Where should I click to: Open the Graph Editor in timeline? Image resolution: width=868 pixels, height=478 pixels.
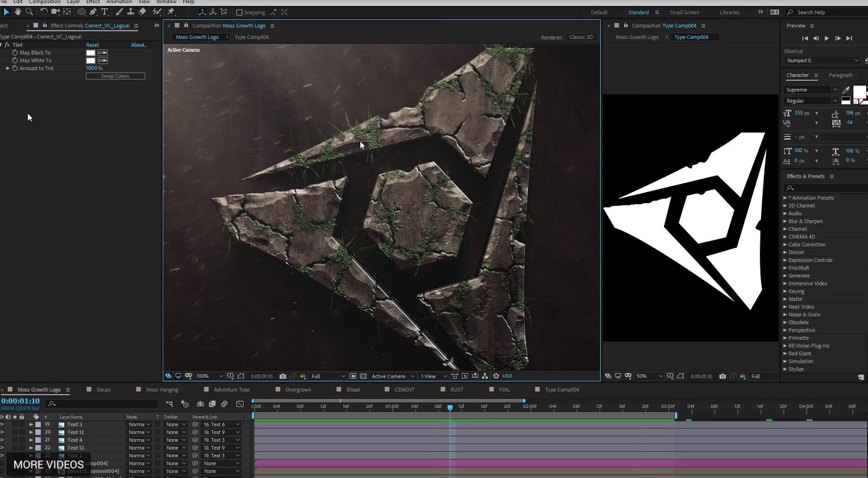pos(240,404)
